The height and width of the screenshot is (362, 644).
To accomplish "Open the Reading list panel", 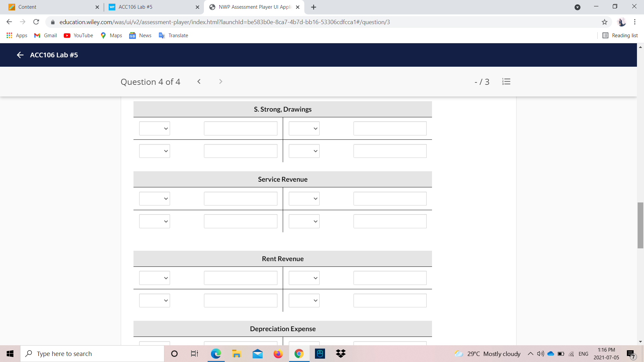I will pyautogui.click(x=620, y=36).
